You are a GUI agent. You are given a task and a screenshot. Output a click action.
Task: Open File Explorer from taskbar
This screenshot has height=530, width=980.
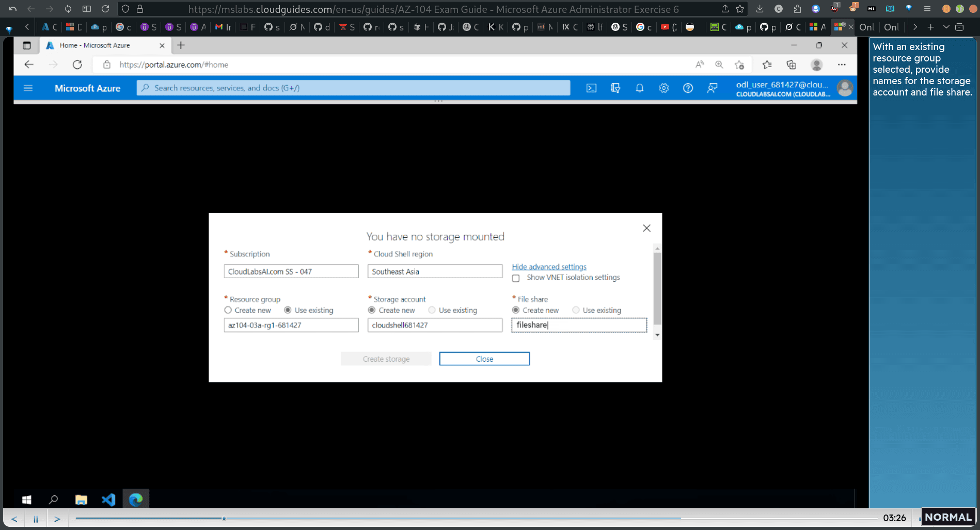tap(81, 500)
